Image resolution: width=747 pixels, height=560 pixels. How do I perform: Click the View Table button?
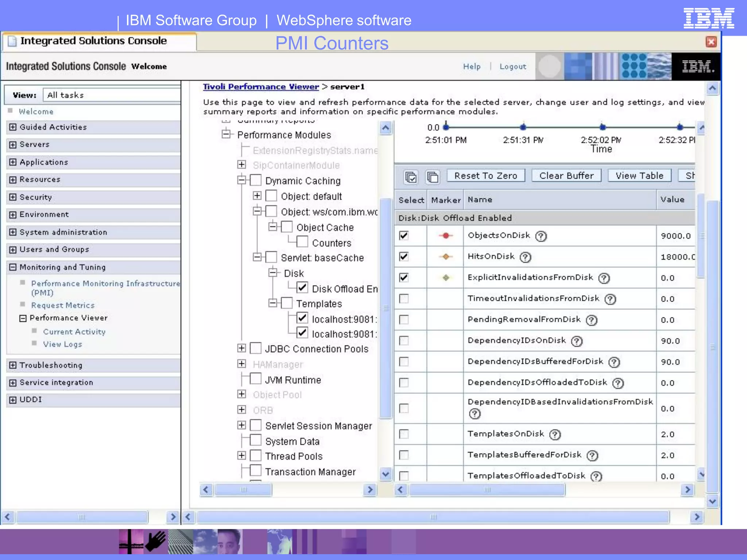(639, 176)
